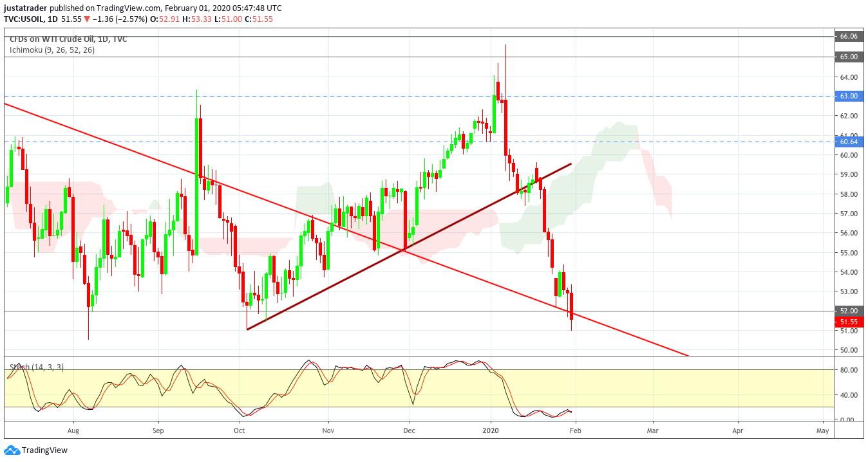Click the close value C:51.55 in header
The width and height of the screenshot is (868, 462).
pyautogui.click(x=259, y=19)
